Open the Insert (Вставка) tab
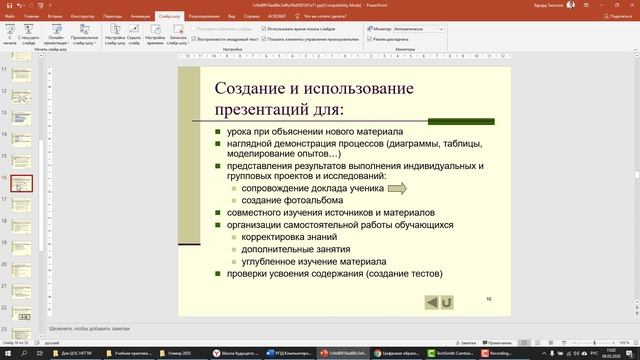Viewport: 640px width, 360px height. pyautogui.click(x=55, y=16)
